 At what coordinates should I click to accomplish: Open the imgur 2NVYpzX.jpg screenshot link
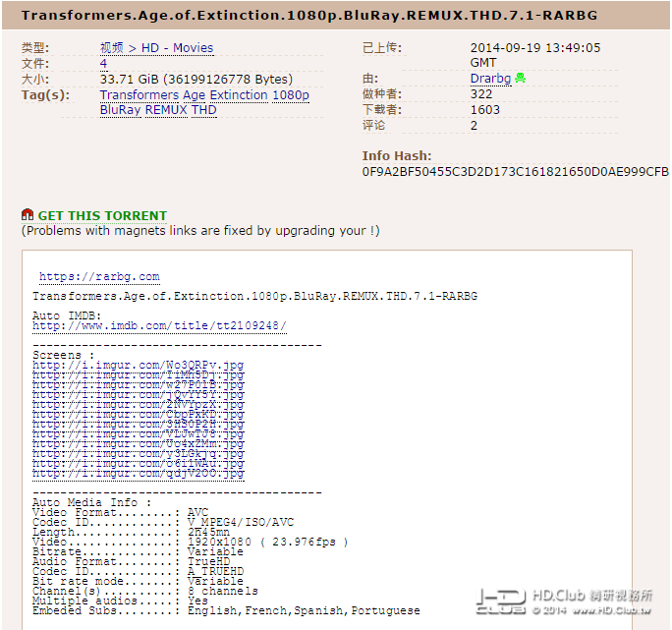tap(138, 404)
